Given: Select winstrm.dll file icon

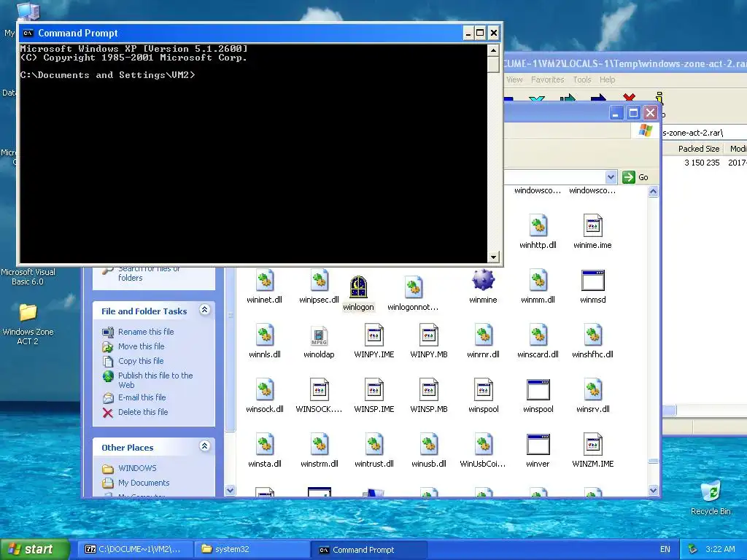Looking at the screenshot, I should (320, 445).
